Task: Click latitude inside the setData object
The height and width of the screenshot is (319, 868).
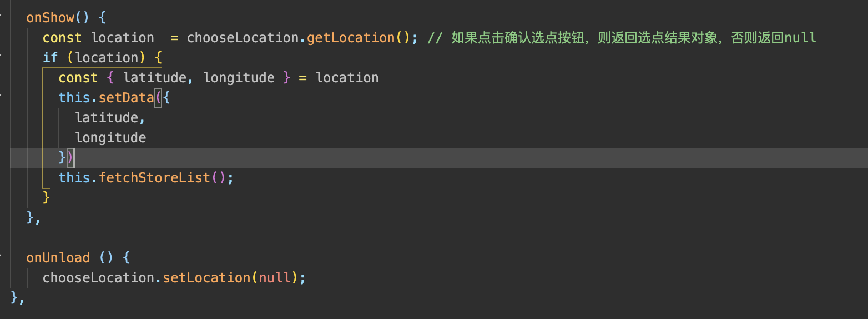Action: pos(107,118)
